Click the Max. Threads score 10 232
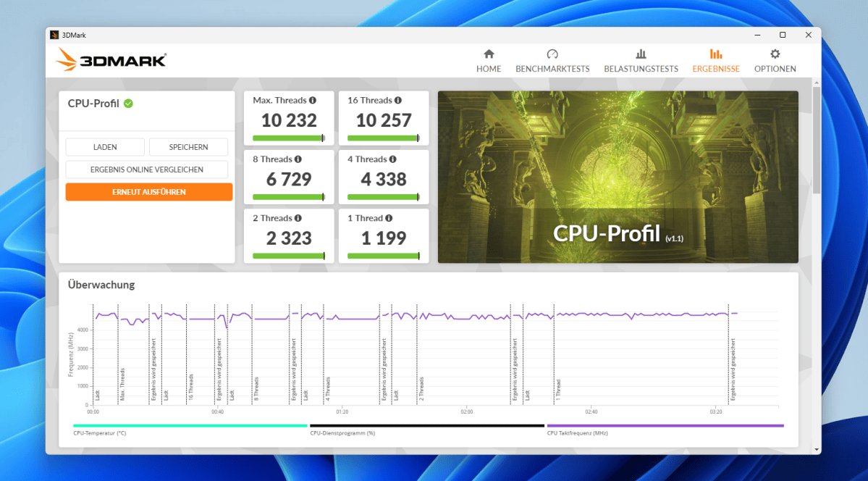This screenshot has width=868, height=481. coord(288,120)
